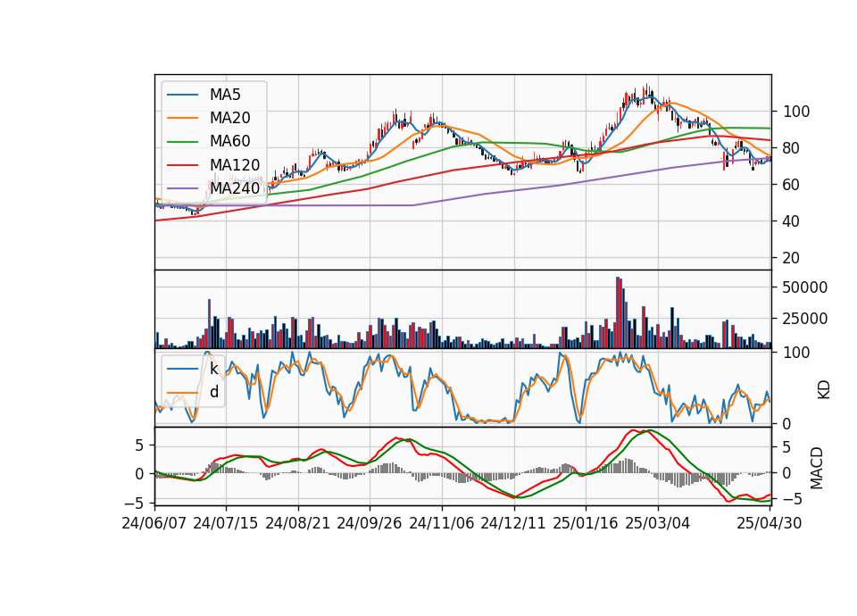Click the d legend label in KD panel

tap(213, 392)
